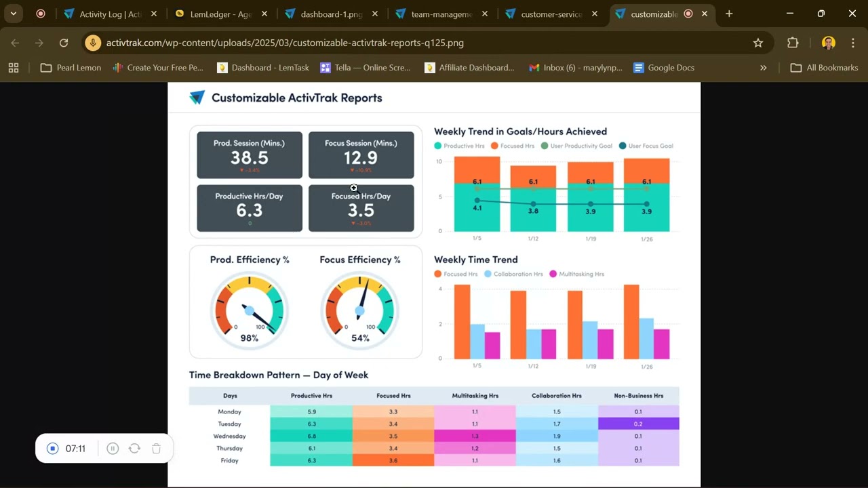Open Tella — Online Scre... bookmark

click(366, 68)
